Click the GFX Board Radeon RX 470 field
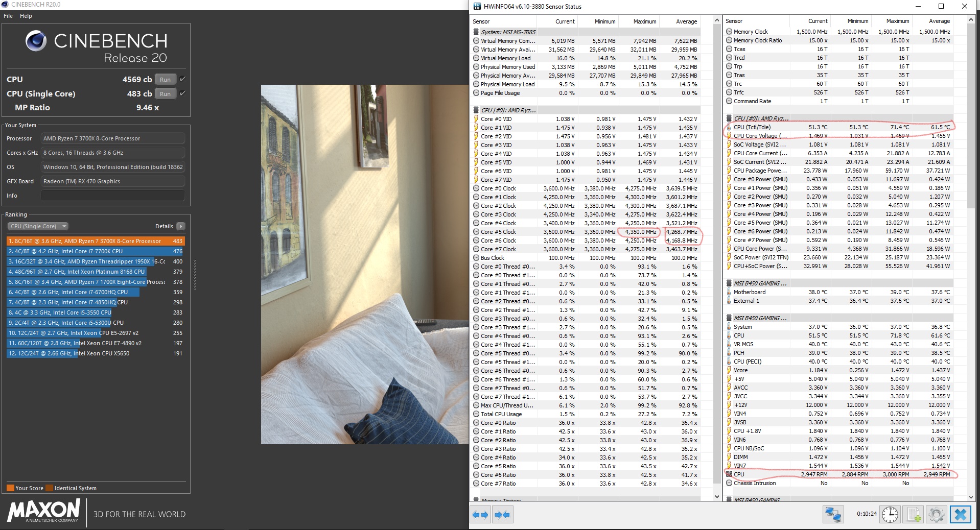 pos(112,181)
